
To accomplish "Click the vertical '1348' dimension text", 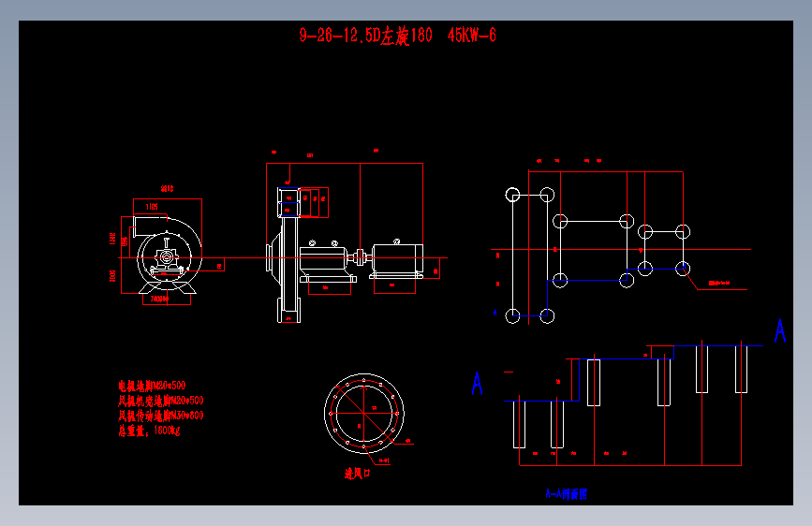I will click(x=113, y=239).
